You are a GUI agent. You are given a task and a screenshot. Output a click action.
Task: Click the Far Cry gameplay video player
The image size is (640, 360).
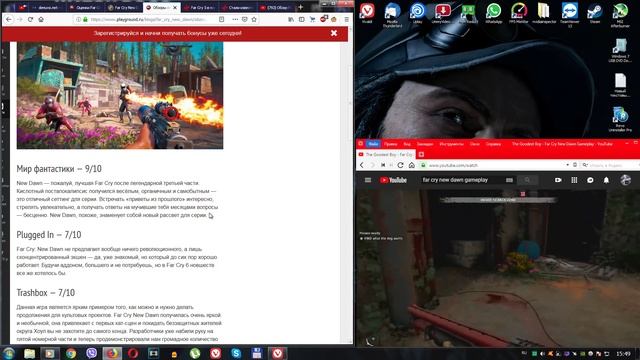498,268
